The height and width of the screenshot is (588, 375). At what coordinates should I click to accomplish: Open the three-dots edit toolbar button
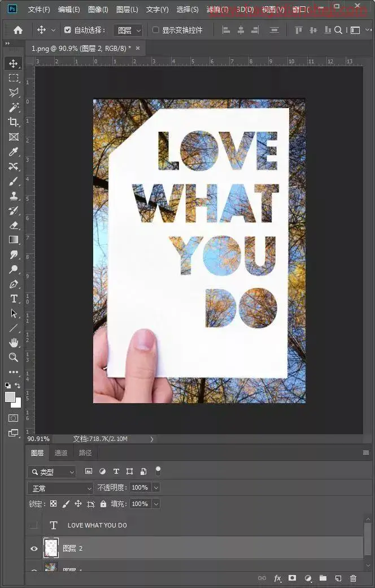pyautogui.click(x=14, y=372)
